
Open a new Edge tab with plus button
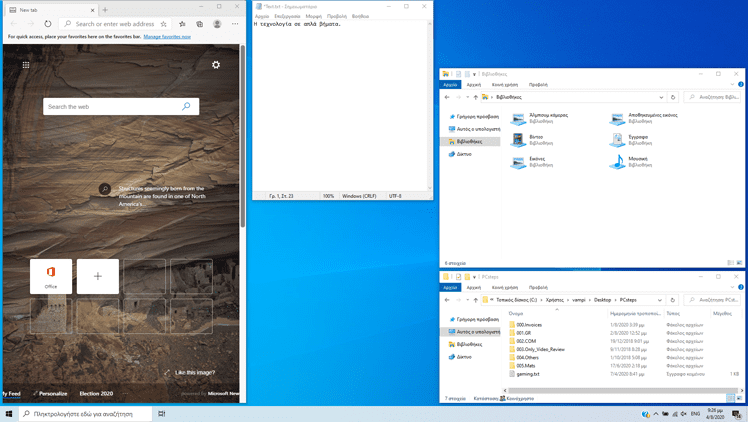coord(105,10)
